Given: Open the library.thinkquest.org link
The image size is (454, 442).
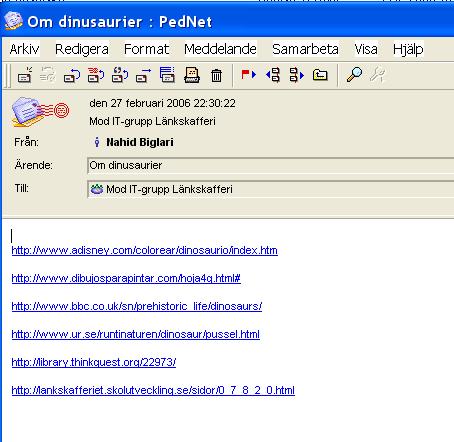Looking at the screenshot, I should tap(94, 362).
